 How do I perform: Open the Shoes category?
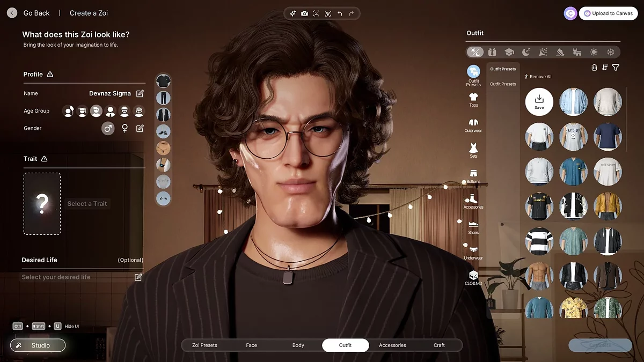click(473, 227)
